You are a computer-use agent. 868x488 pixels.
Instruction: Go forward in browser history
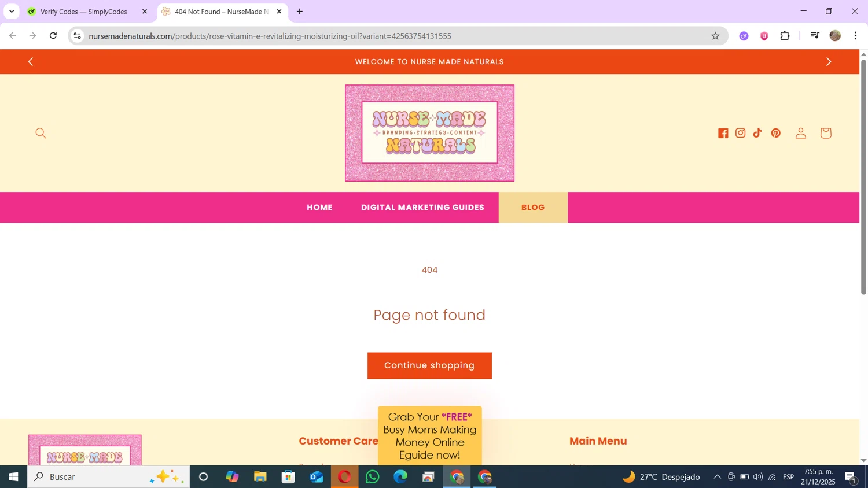pos(33,36)
